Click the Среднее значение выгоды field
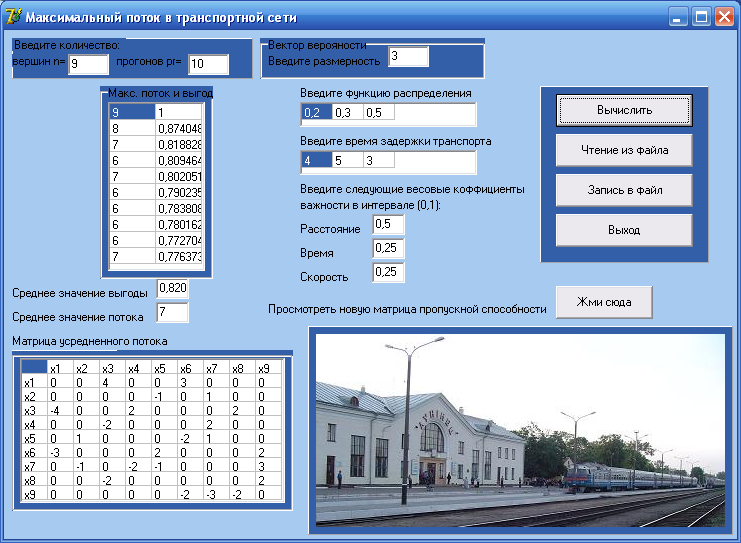 click(x=173, y=289)
